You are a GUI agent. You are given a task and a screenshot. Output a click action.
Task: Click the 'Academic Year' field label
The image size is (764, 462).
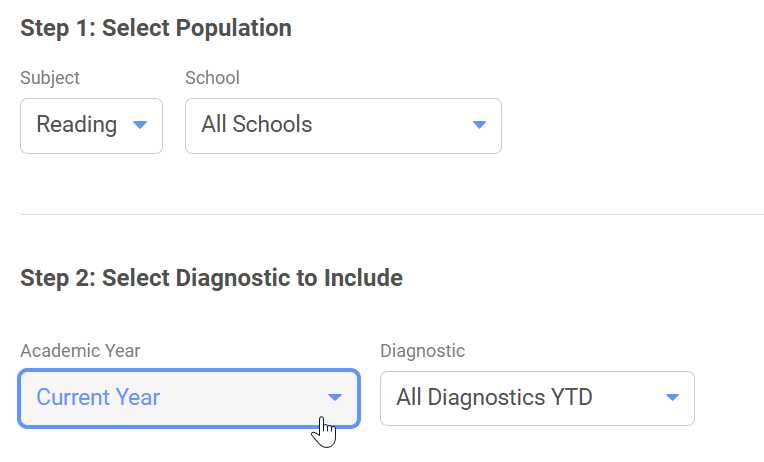coord(81,351)
